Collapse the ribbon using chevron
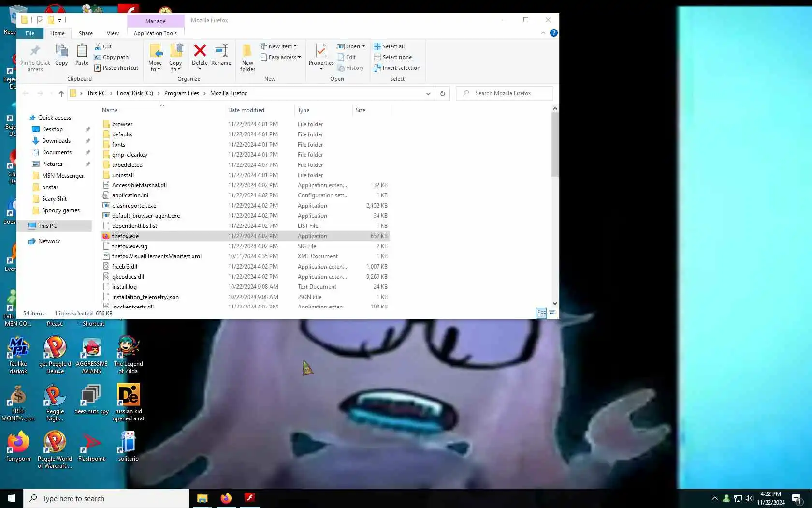The height and width of the screenshot is (508, 812). click(543, 33)
